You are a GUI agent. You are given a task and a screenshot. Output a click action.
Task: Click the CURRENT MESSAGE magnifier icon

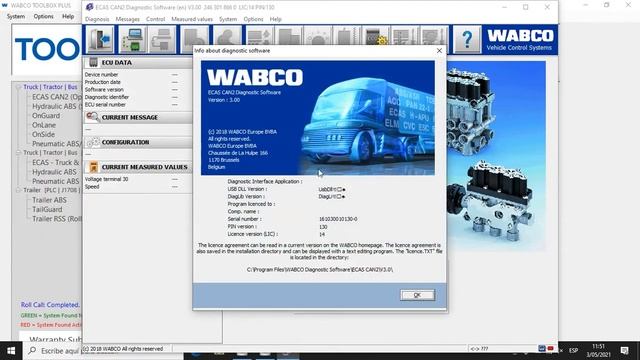click(x=92, y=117)
